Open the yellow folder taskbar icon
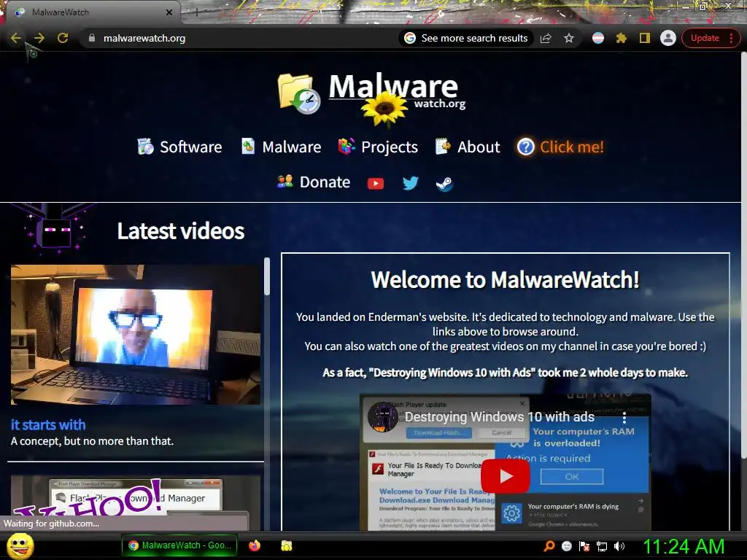This screenshot has height=560, width=747. click(x=286, y=545)
